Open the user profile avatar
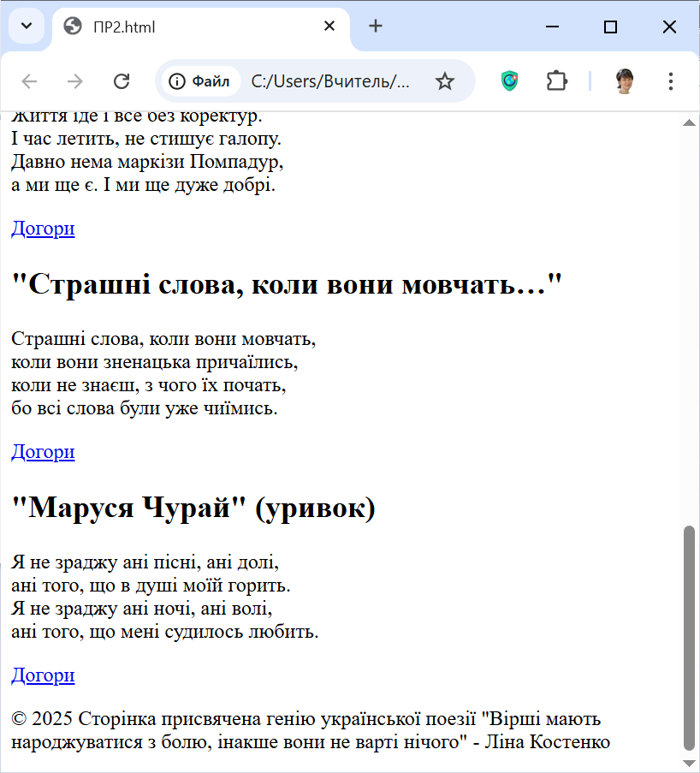Screen dimensions: 700x773 coord(625,81)
